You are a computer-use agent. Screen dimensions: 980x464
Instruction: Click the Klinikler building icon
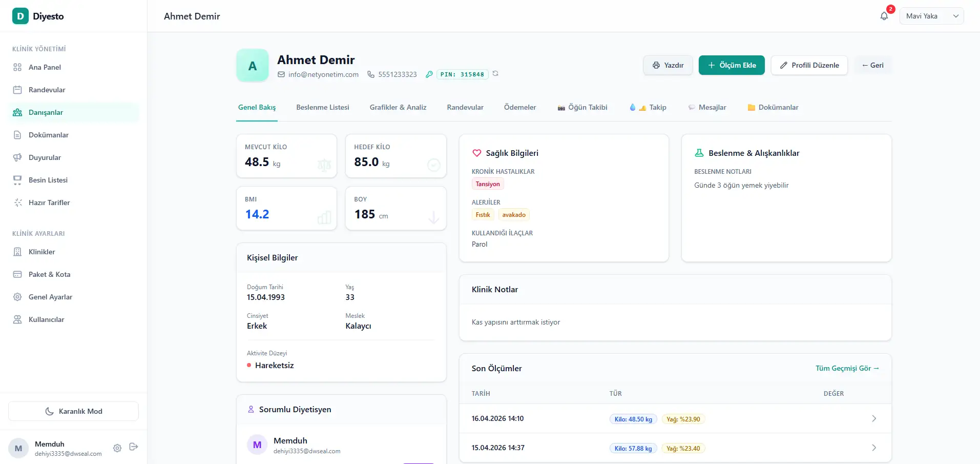[17, 252]
